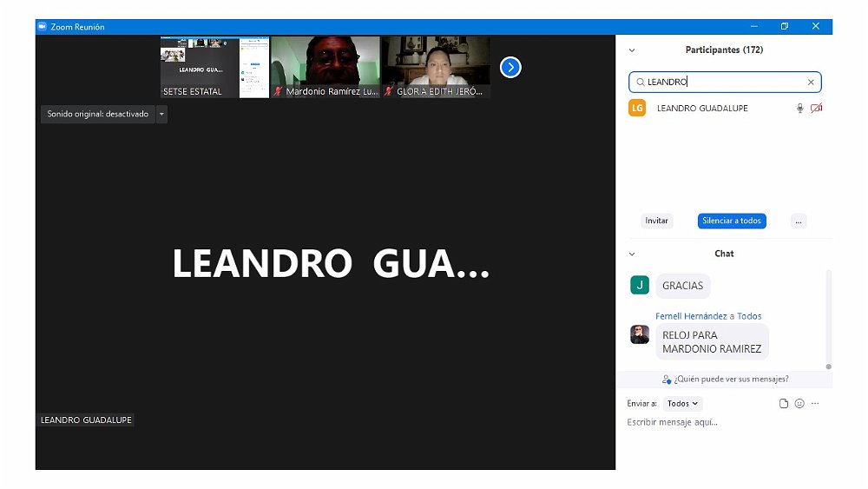Screen dimensions: 868x489
Task: Click the microphone icon for LEANDRO GUADALUPE
Action: [799, 109]
